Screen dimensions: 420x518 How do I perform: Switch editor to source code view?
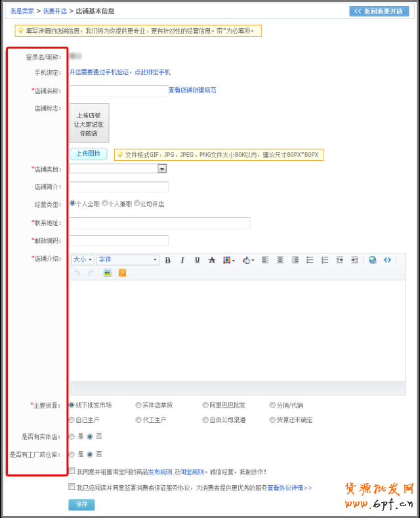click(x=387, y=260)
